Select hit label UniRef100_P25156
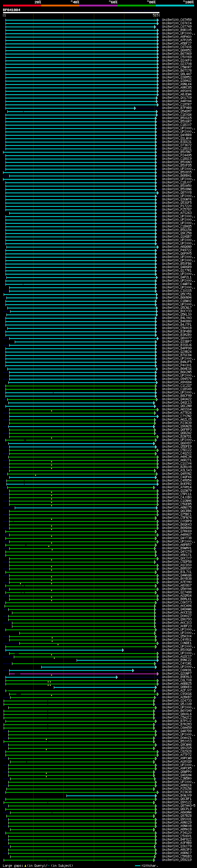This screenshot has width=197, height=868. (177, 789)
